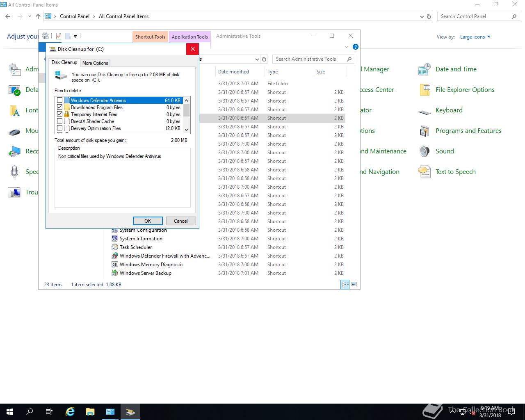Screen dimensions: 525x420
Task: Check Windows Defender Antivirus checkbox
Action: [60, 100]
